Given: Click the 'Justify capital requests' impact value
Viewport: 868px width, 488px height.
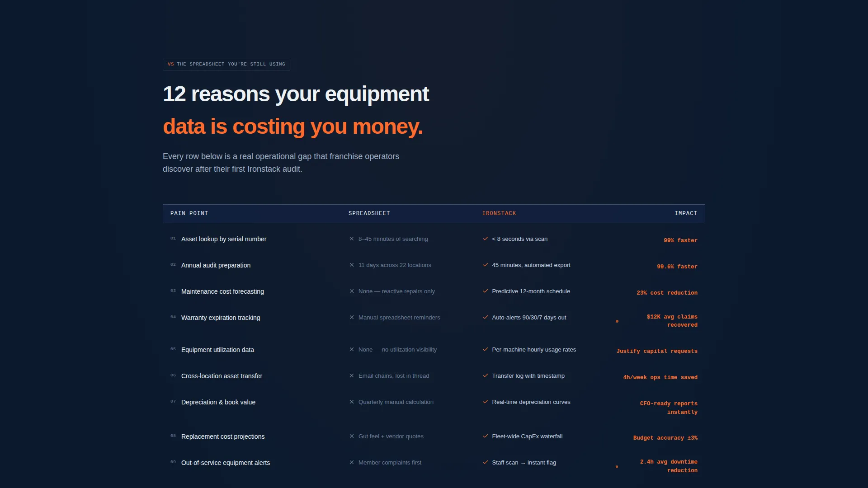Looking at the screenshot, I should [657, 351].
